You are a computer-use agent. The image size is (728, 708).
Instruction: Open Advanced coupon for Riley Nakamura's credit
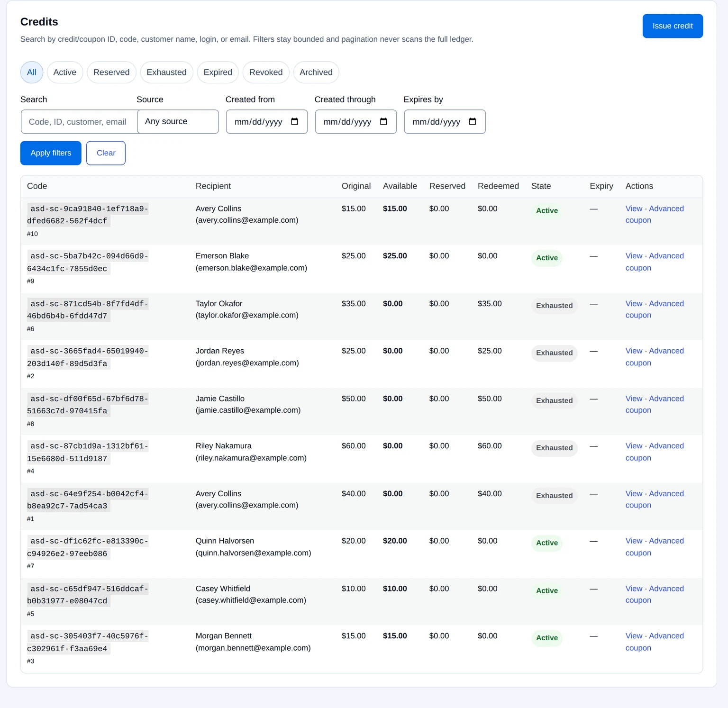655,452
